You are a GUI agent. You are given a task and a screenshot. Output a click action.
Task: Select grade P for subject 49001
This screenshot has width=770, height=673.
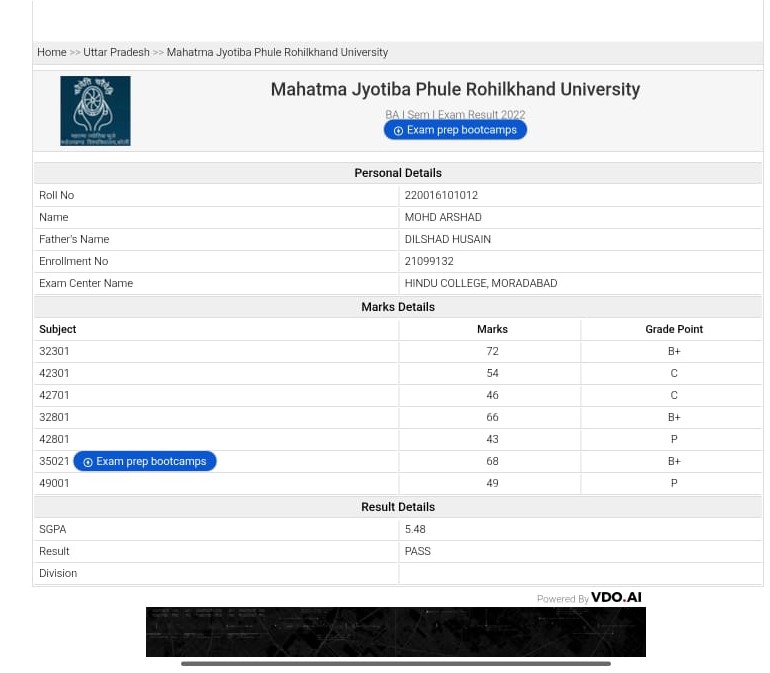point(674,483)
